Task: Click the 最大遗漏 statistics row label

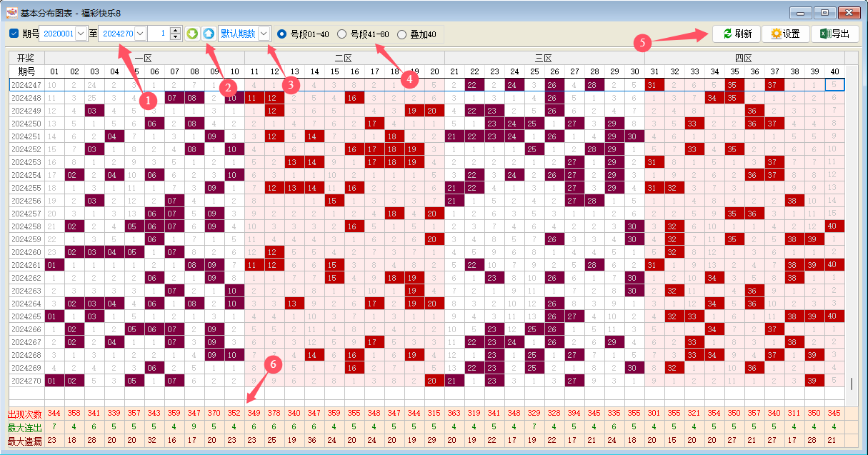Action: point(24,441)
